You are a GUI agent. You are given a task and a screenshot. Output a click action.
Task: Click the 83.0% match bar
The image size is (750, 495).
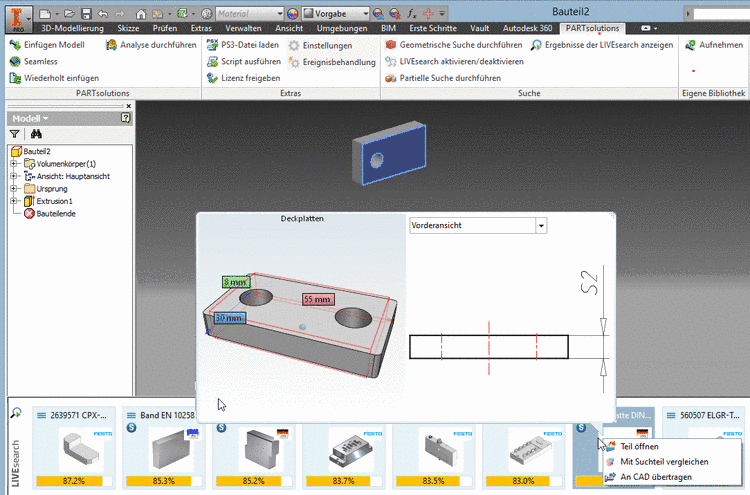coord(523,481)
